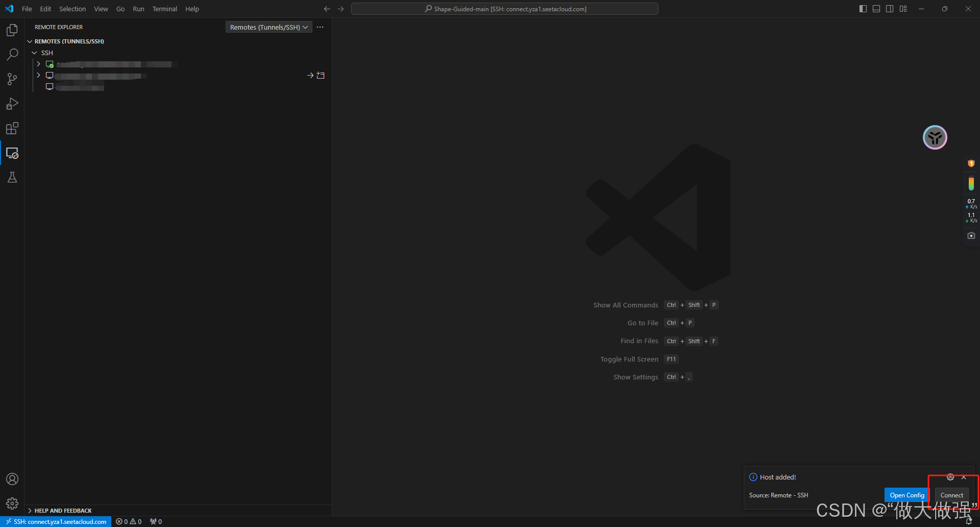Open the Testing flask icon
980x527 pixels.
click(x=12, y=177)
